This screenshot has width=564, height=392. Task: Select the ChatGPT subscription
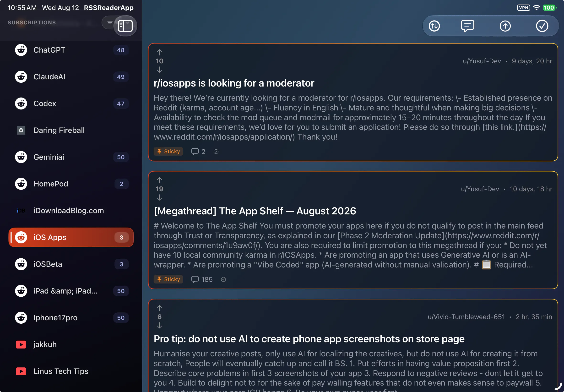pos(71,50)
